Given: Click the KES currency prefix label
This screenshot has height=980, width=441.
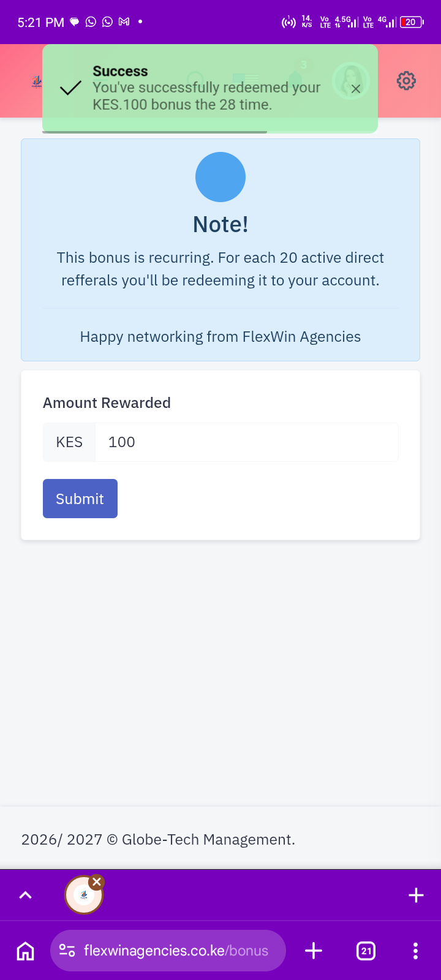Looking at the screenshot, I should (69, 442).
